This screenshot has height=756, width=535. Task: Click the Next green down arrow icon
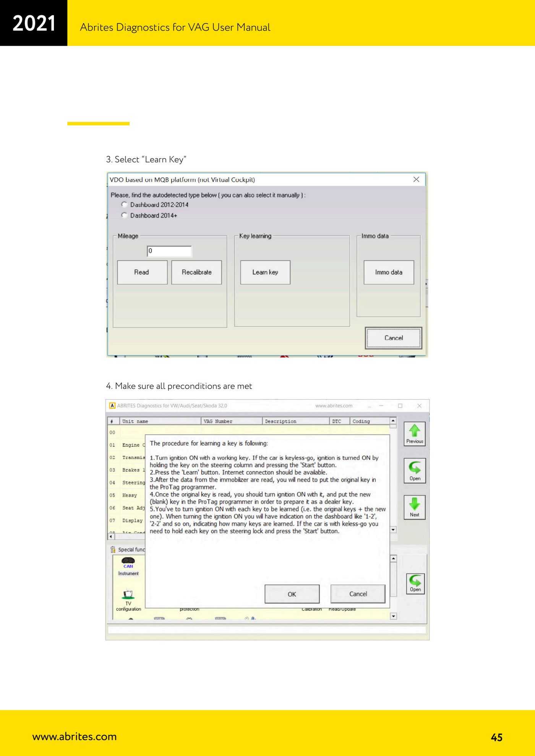coord(415,507)
